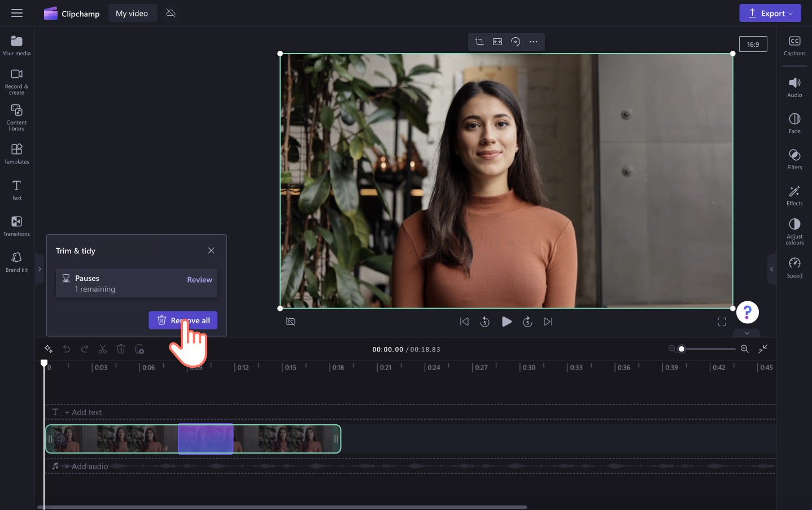Open the Text panel
Image resolution: width=812 pixels, height=510 pixels.
pos(17,190)
